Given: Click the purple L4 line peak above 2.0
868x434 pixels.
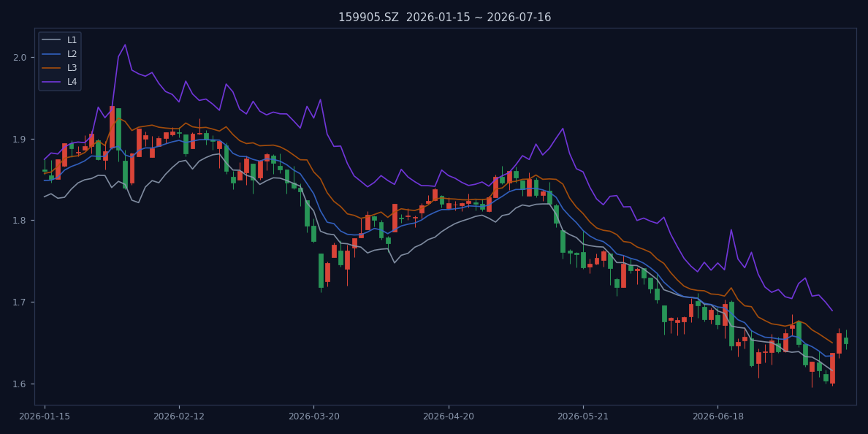Looking at the screenshot, I should (124, 45).
